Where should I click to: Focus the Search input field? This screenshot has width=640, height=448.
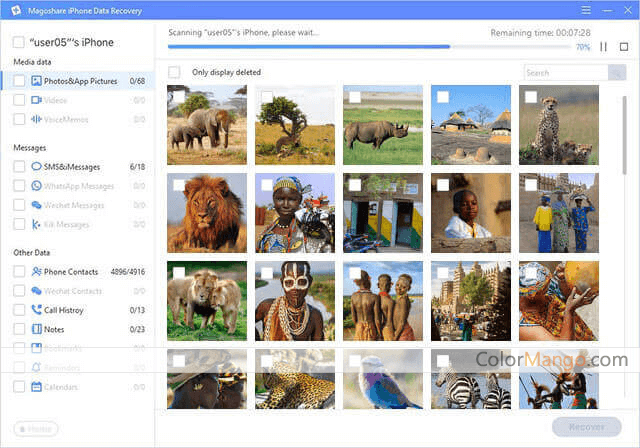pyautogui.click(x=565, y=73)
